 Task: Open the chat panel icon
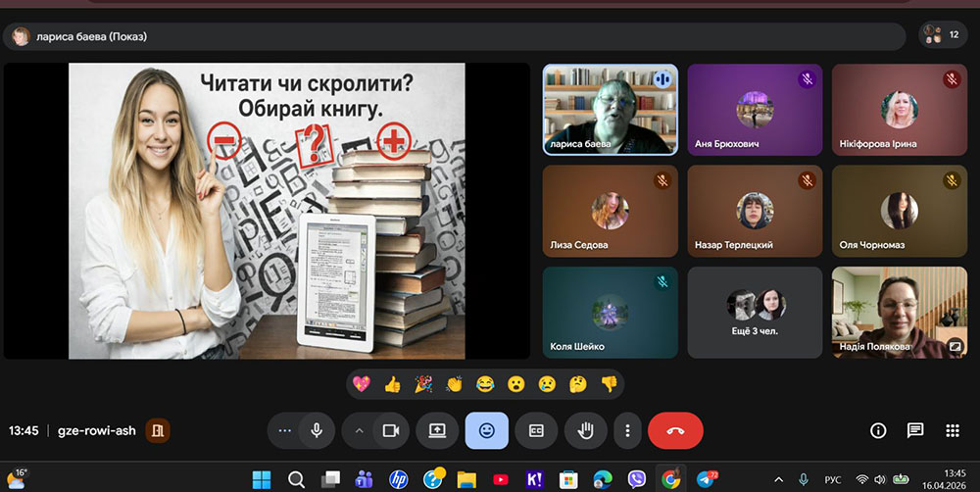(x=915, y=430)
